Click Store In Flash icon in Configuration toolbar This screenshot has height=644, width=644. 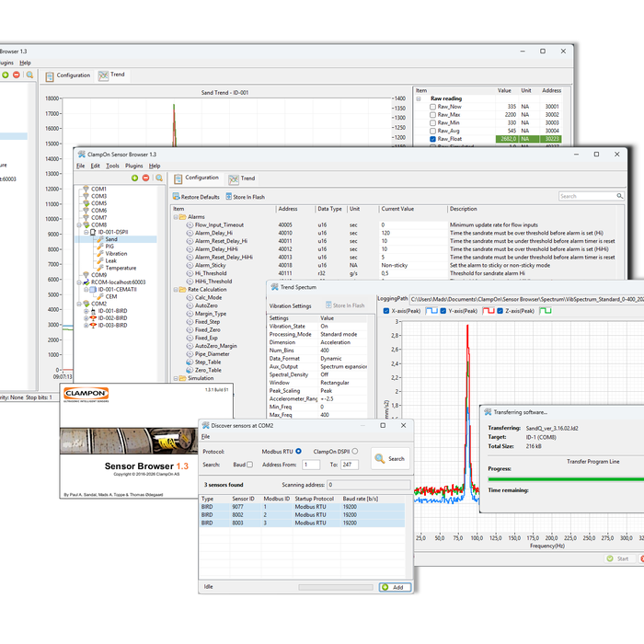(229, 196)
